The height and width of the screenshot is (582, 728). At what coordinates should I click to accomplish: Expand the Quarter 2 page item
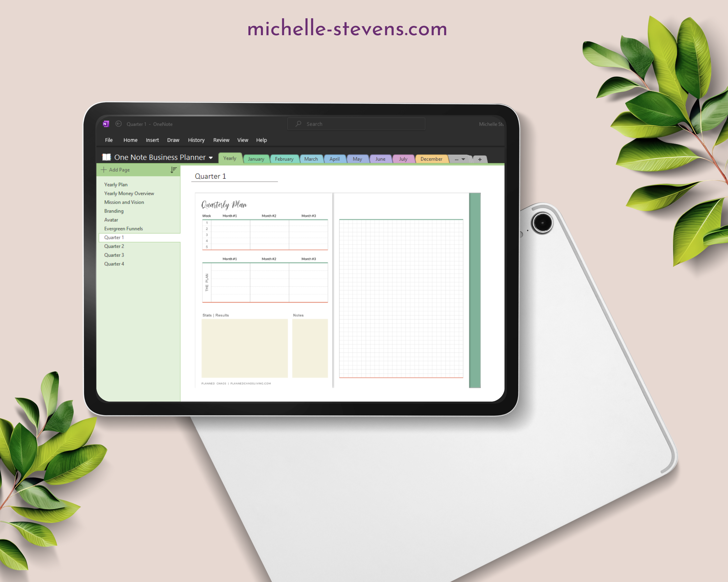(116, 245)
